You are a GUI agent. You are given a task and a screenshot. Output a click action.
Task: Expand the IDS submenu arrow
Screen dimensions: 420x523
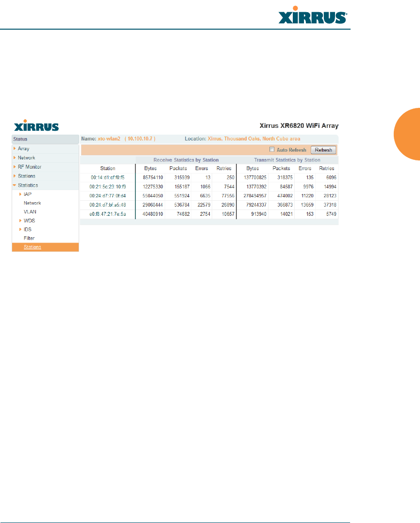coord(20,229)
